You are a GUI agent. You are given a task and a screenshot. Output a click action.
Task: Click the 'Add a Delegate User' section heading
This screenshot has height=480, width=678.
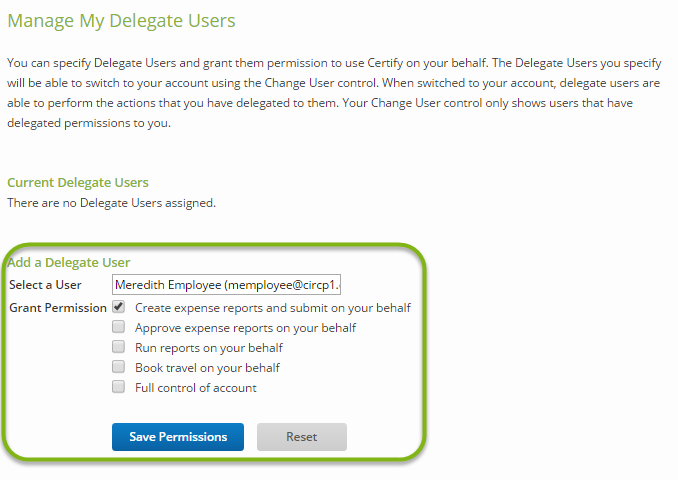(68, 263)
